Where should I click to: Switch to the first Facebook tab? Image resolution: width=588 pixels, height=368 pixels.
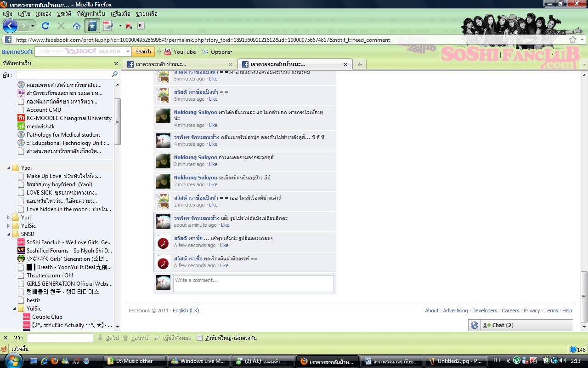180,64
